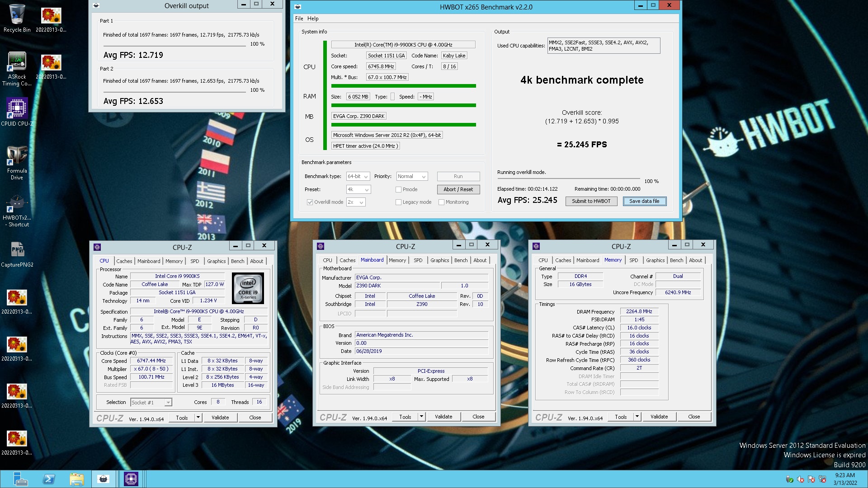Click the Part 1 progress bar
868x488 pixels.
[175, 46]
